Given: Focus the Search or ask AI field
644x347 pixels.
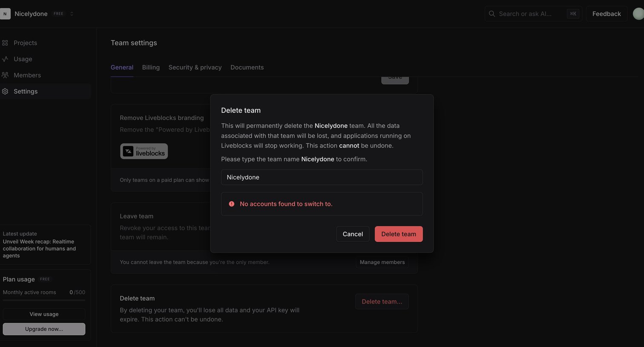Looking at the screenshot, I should coord(533,14).
